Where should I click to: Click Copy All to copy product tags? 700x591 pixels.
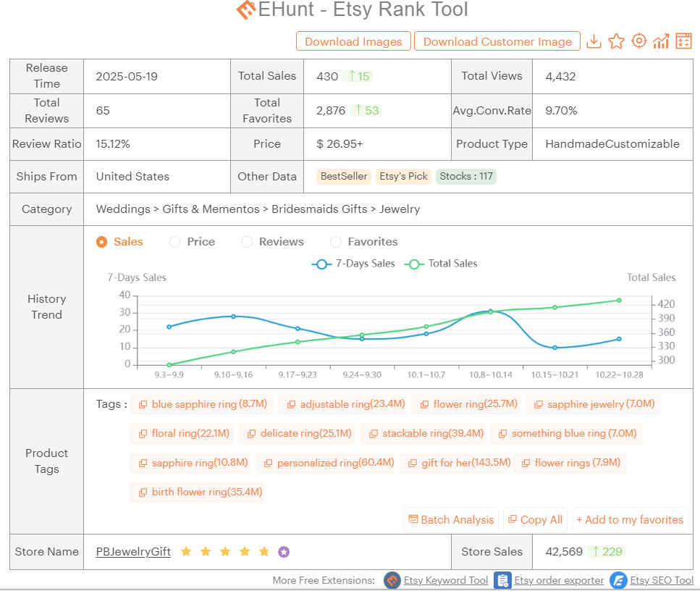(x=535, y=519)
